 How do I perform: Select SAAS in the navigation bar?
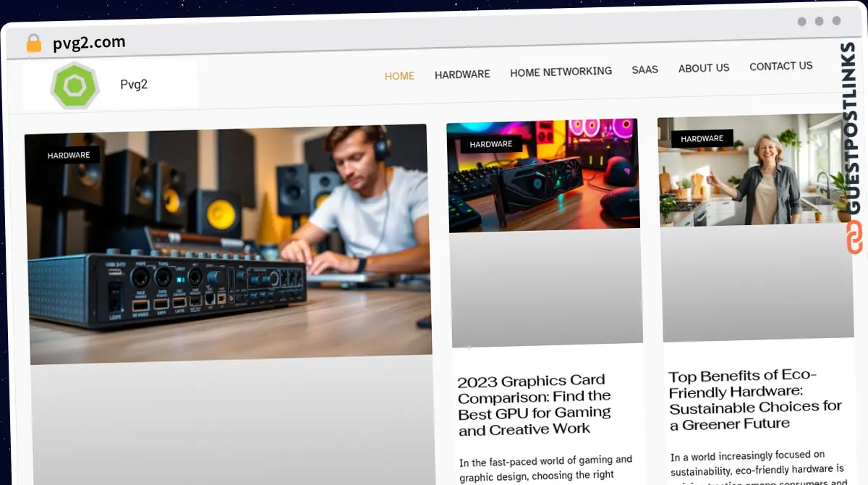644,69
